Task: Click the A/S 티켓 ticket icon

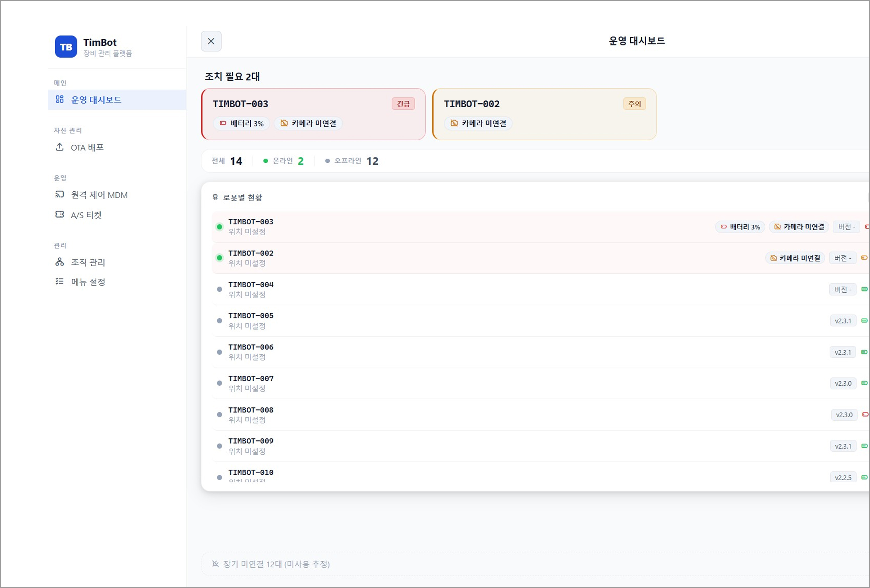Action: pos(59,214)
